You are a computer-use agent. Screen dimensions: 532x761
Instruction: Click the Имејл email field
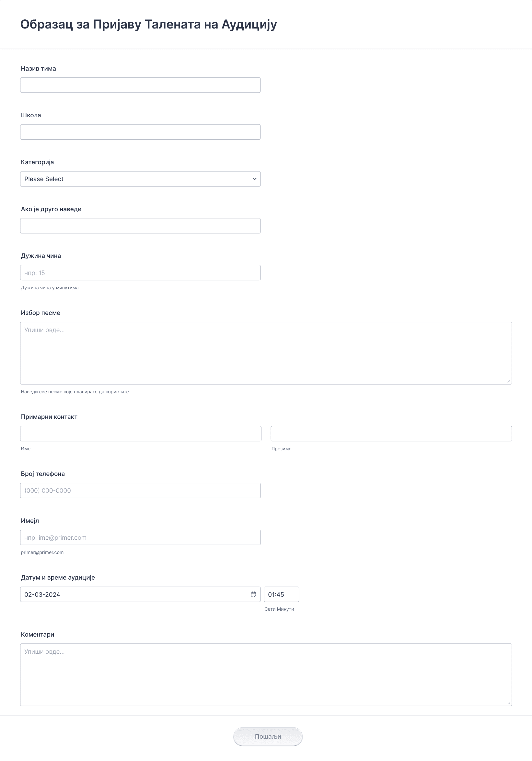coord(140,537)
